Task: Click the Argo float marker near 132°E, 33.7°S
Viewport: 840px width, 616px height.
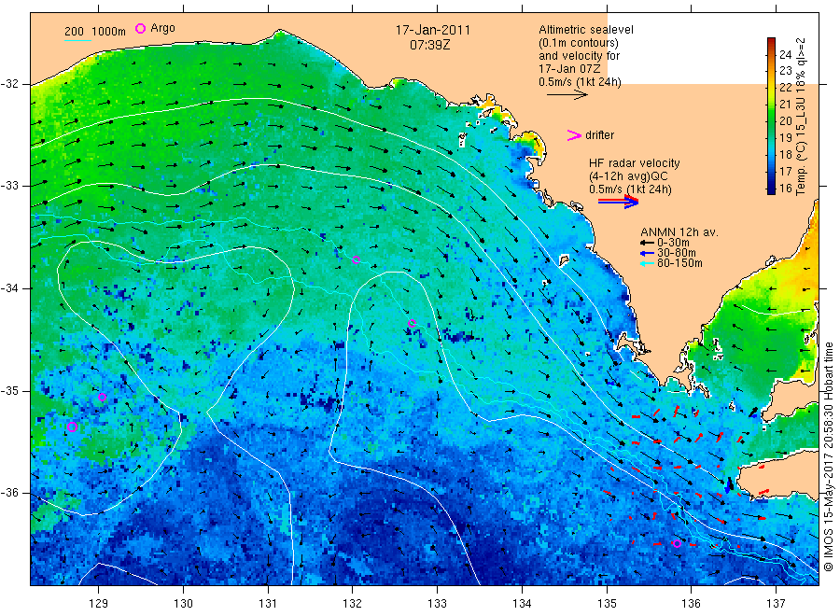Action: 357,260
